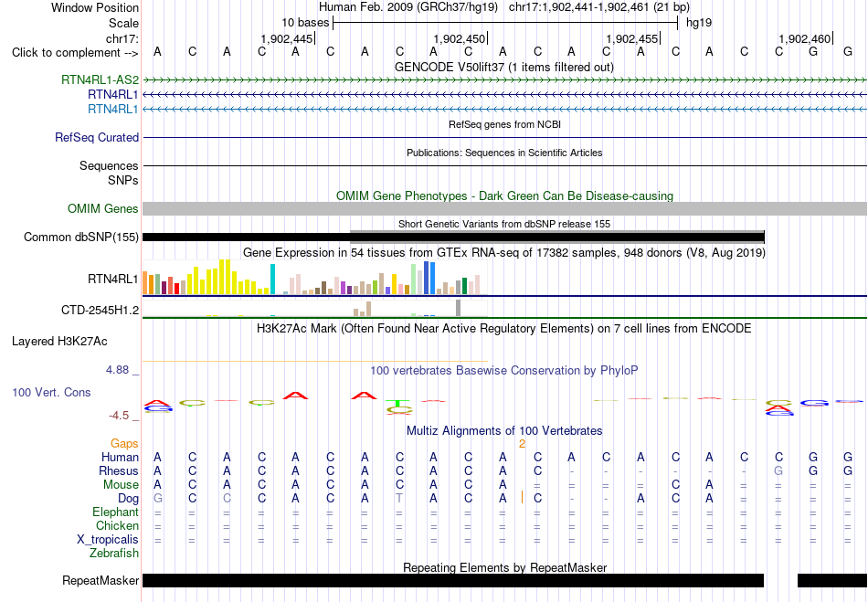Open 'Publications: Sequences in Scientific Articles' title
868x602 pixels.
pos(504,153)
